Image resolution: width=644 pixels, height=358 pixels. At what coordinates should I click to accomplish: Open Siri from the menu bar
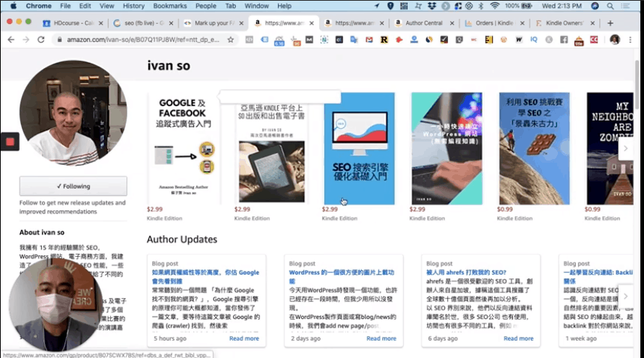(x=595, y=6)
